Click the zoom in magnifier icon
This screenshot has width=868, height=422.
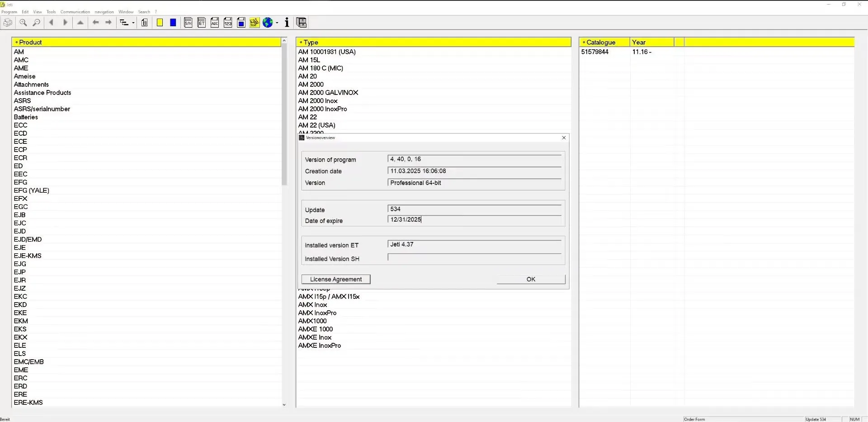[x=23, y=22]
